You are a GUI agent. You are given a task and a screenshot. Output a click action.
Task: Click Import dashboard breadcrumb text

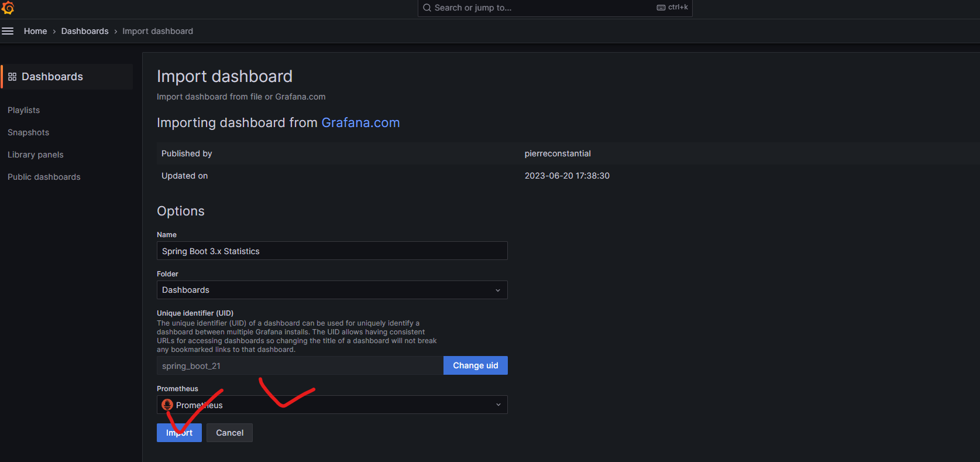(x=157, y=31)
